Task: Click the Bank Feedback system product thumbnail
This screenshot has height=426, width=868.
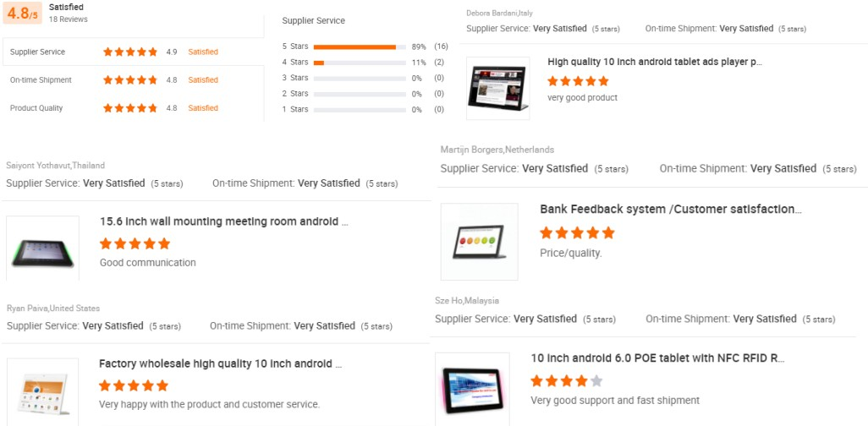Action: pos(479,242)
